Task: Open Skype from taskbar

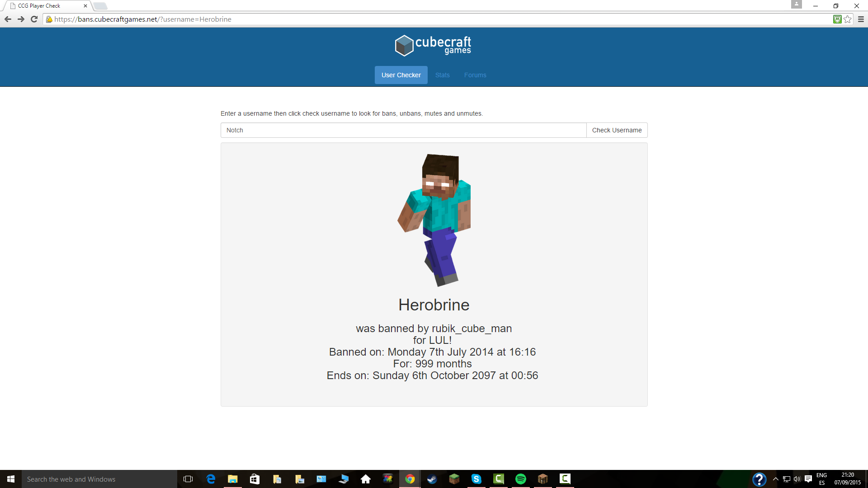Action: point(476,479)
